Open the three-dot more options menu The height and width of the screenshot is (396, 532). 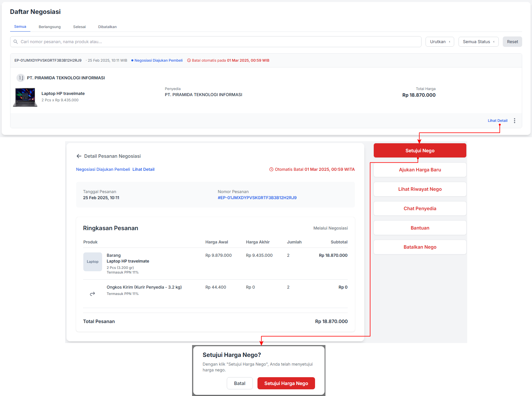[x=514, y=121]
